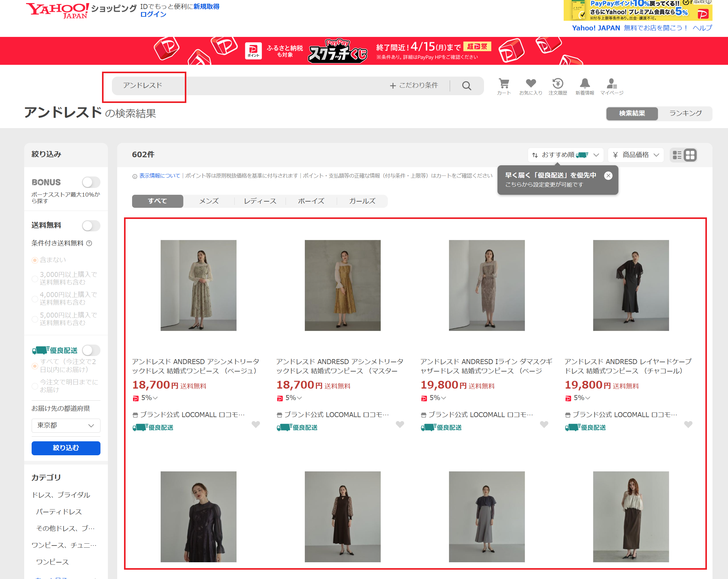
Task: Select the レディース tab
Action: [x=260, y=201]
